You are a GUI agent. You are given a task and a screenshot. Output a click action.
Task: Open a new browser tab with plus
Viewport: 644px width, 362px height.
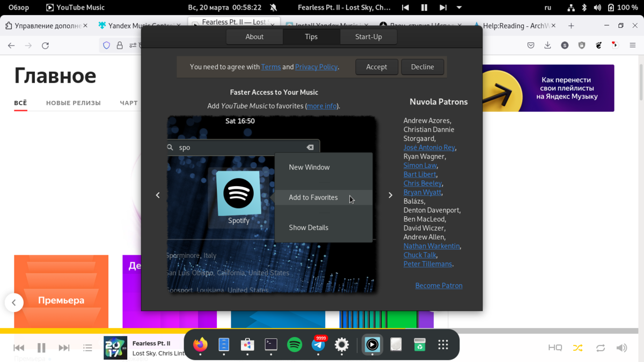tap(571, 25)
